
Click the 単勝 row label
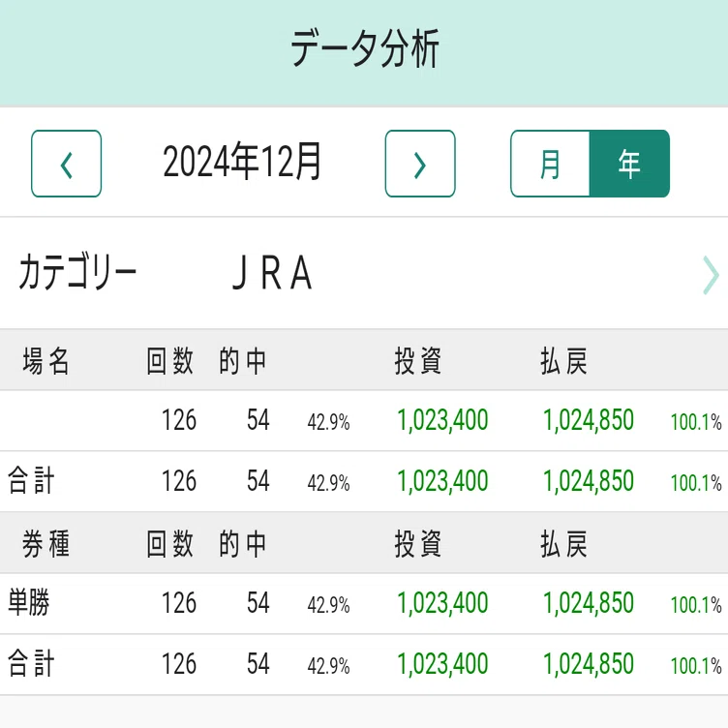point(29,603)
